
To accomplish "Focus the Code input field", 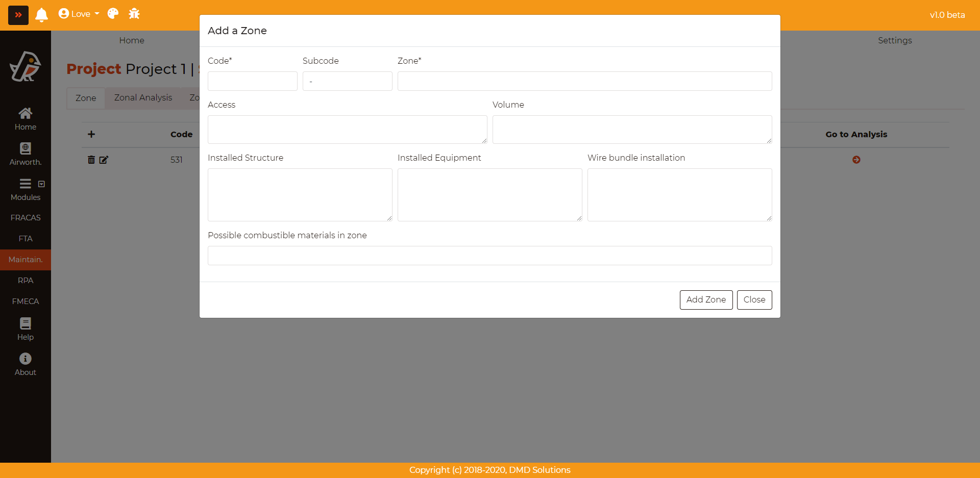I will (252, 81).
